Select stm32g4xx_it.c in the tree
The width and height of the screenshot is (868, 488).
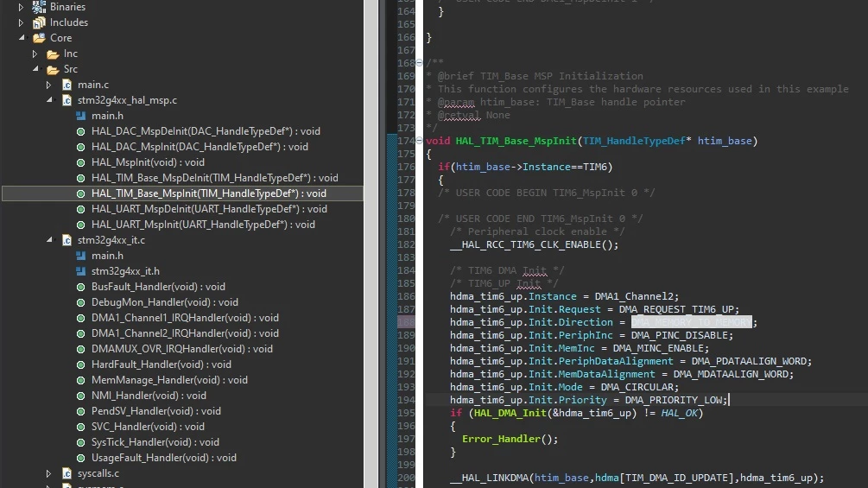[111, 240]
